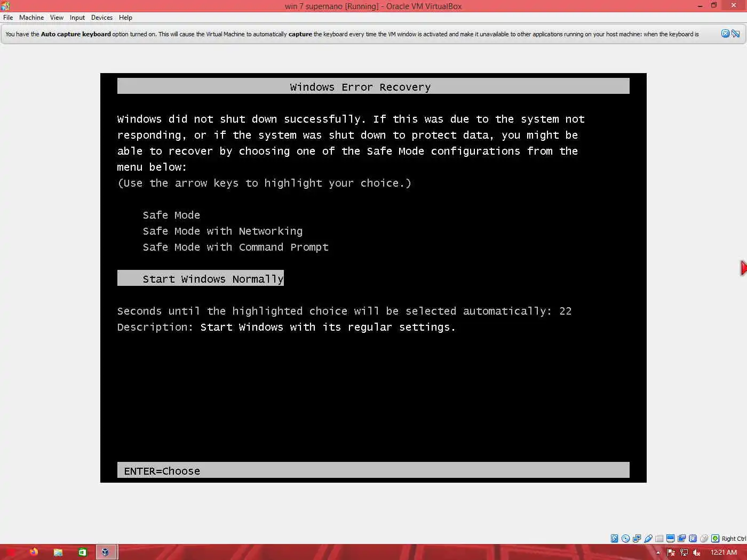Image resolution: width=747 pixels, height=560 pixels.
Task: Open the Help menu
Action: (x=125, y=18)
